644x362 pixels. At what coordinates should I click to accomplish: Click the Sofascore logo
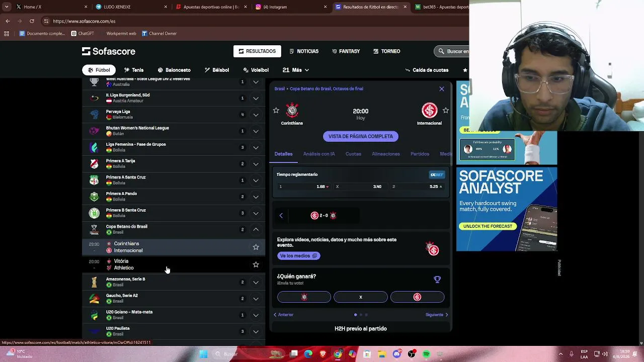(x=109, y=51)
